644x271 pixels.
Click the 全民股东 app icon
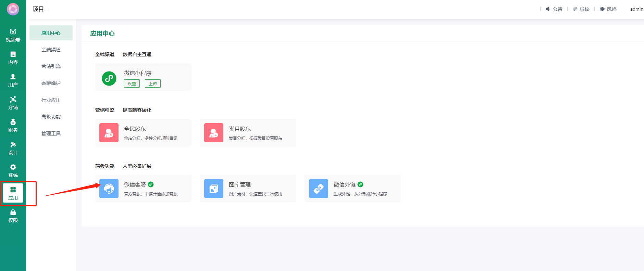point(109,133)
